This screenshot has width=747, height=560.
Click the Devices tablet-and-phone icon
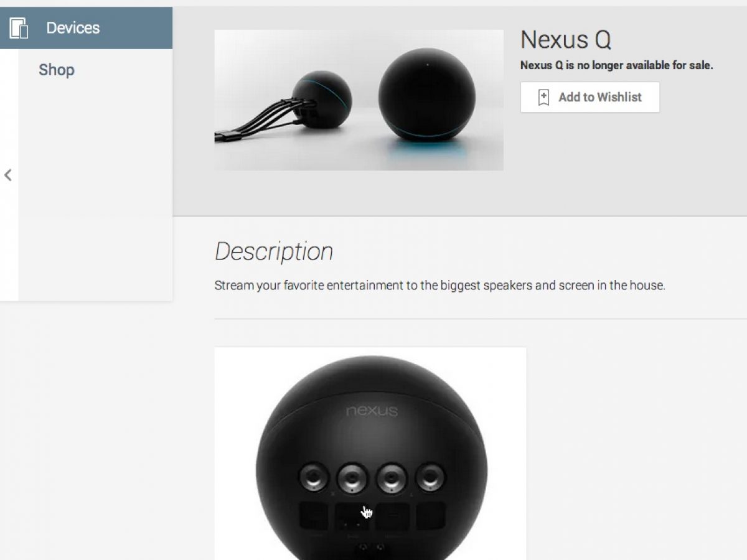point(19,28)
